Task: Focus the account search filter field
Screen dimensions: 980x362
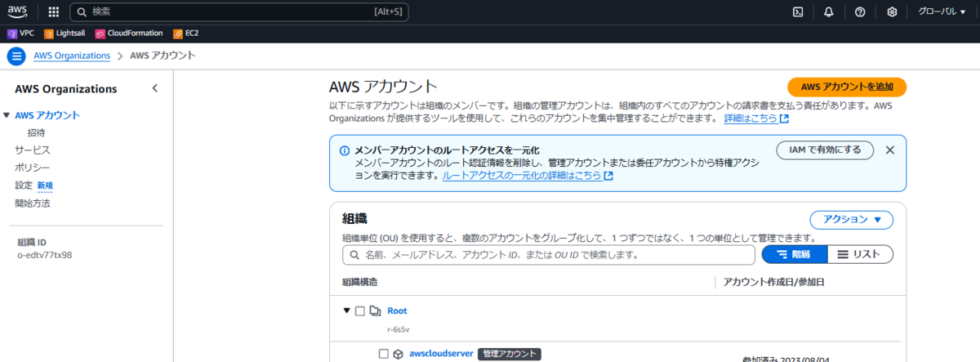Action: (x=548, y=255)
